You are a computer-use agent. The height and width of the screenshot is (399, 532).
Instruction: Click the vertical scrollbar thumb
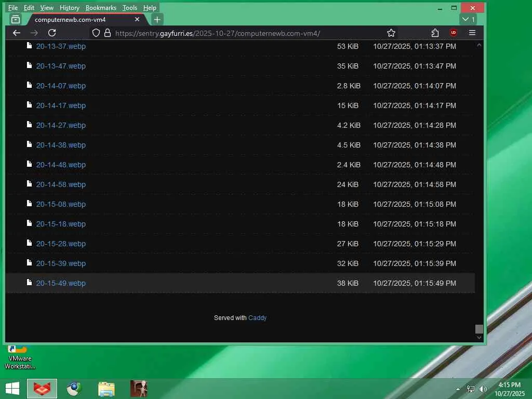(479, 329)
